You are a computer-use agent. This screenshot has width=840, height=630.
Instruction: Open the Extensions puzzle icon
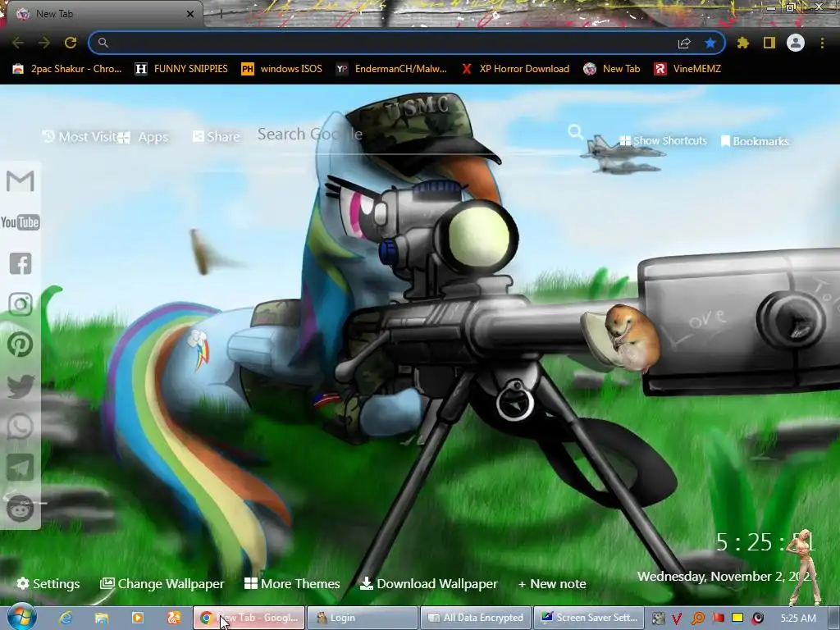click(743, 43)
